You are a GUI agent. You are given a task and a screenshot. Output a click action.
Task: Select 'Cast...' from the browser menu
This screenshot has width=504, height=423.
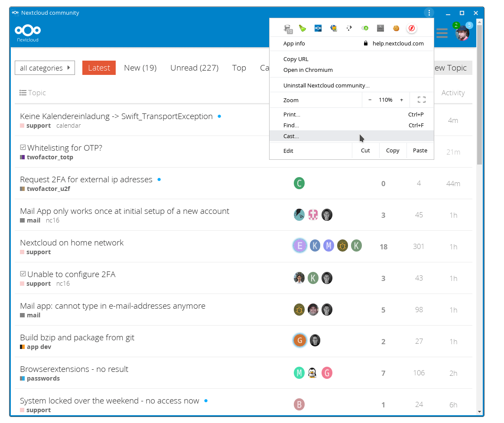tap(290, 136)
